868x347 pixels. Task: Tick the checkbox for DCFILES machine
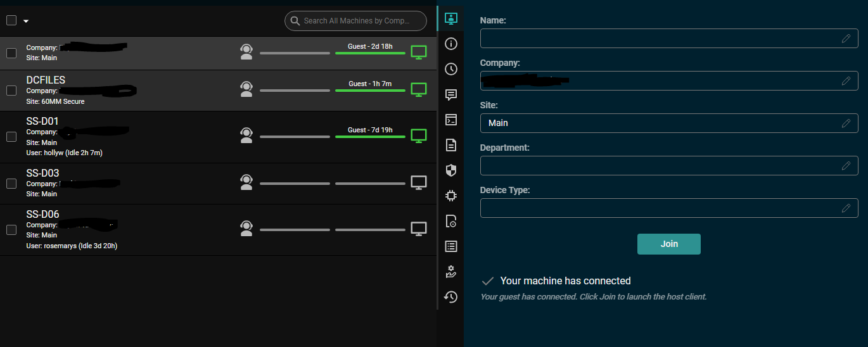11,91
